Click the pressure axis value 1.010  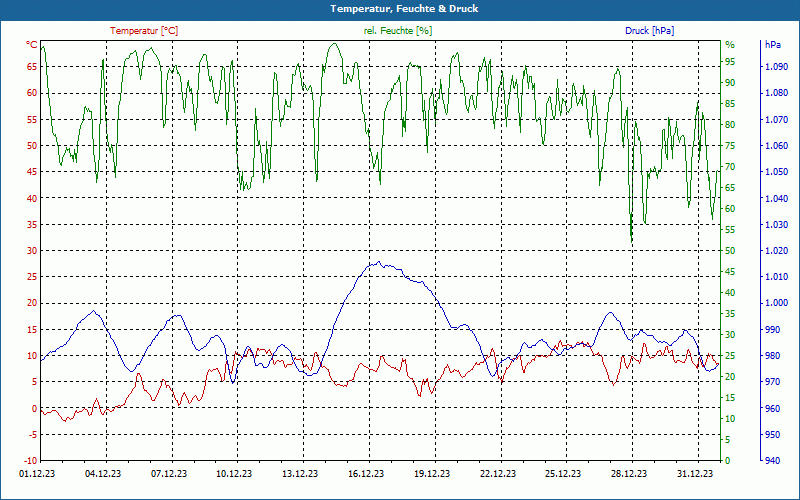(777, 277)
